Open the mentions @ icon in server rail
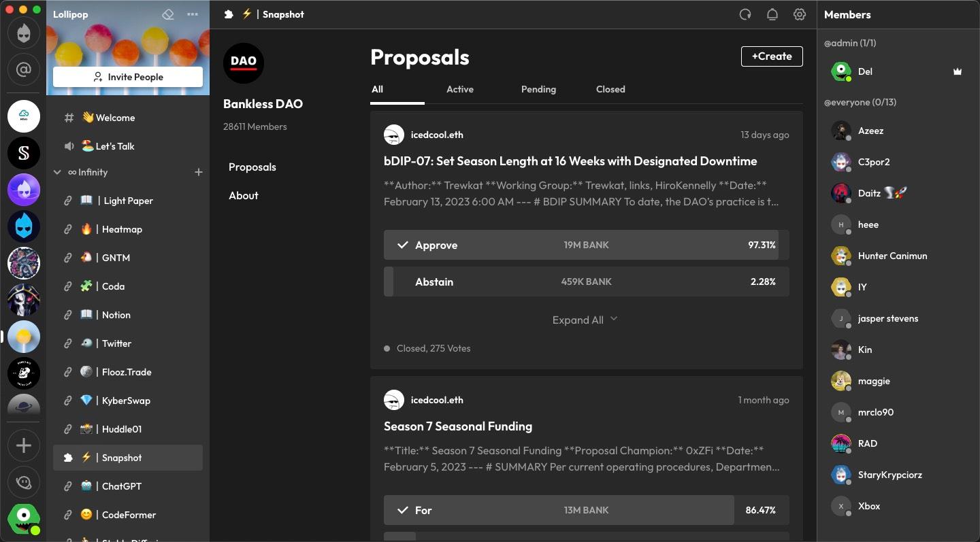The width and height of the screenshot is (980, 542). [24, 69]
